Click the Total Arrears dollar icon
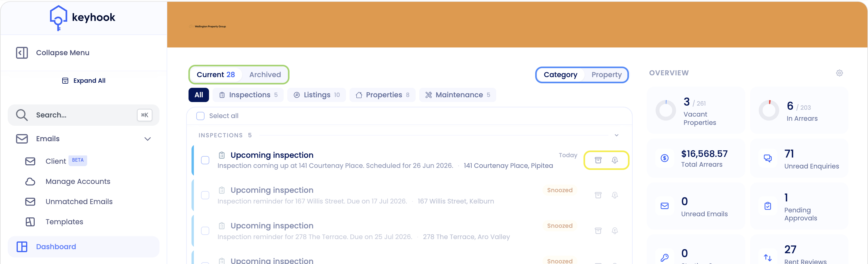This screenshot has height=264, width=868. (x=664, y=158)
